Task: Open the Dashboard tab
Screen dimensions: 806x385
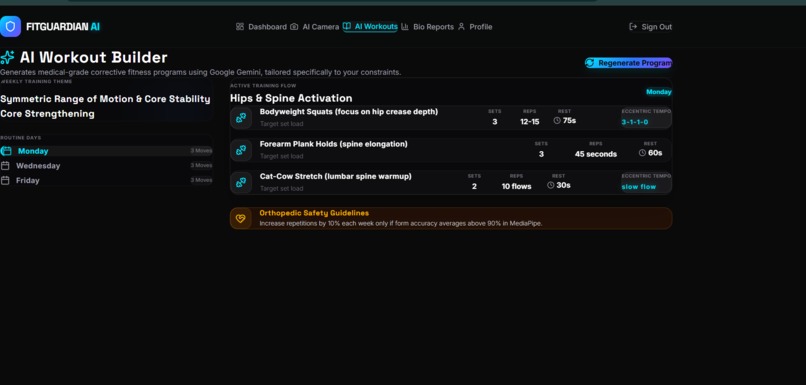Action: click(261, 27)
